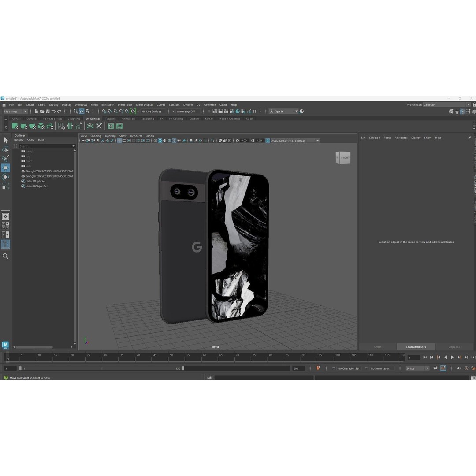
Task: Click the viewport ViewCube FRONT face
Action: 345,158
